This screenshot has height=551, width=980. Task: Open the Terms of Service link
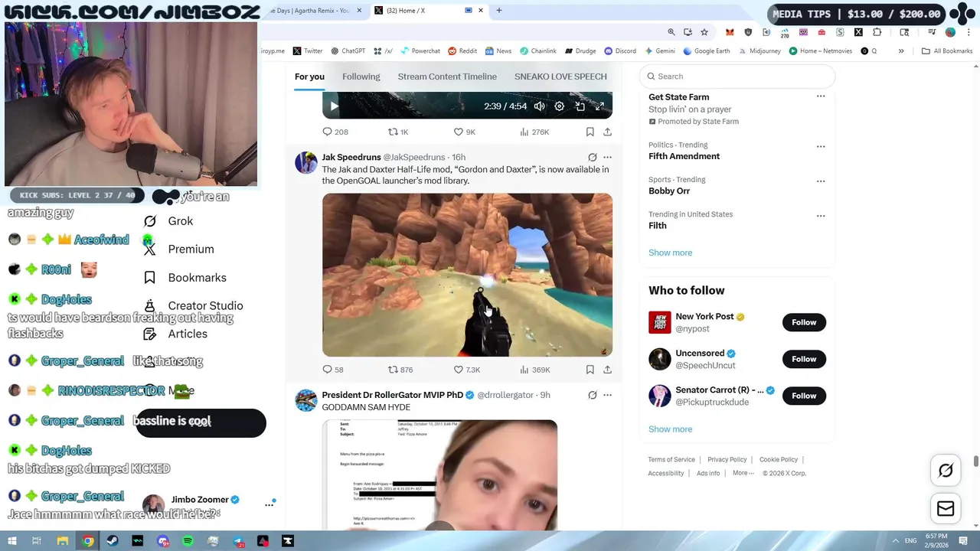[671, 460]
